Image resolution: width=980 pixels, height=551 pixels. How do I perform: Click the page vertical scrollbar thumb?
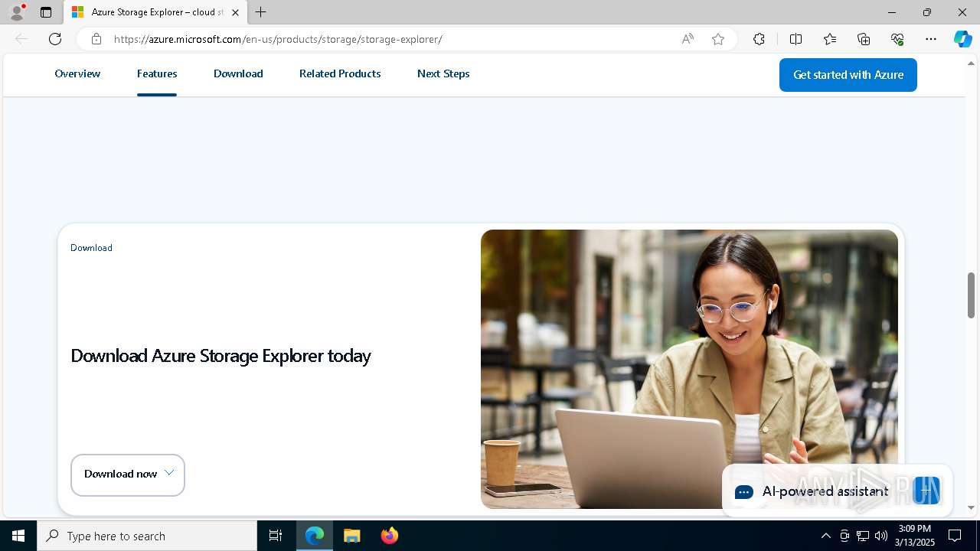pyautogui.click(x=971, y=295)
